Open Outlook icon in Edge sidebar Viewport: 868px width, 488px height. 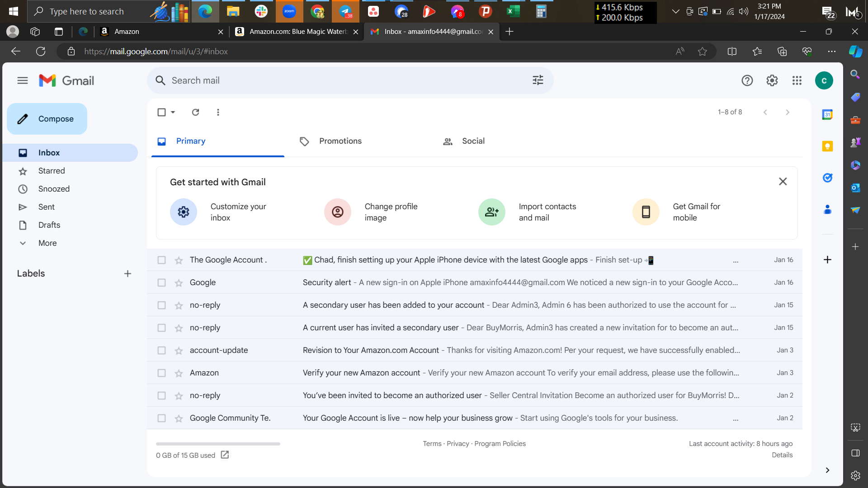855,188
